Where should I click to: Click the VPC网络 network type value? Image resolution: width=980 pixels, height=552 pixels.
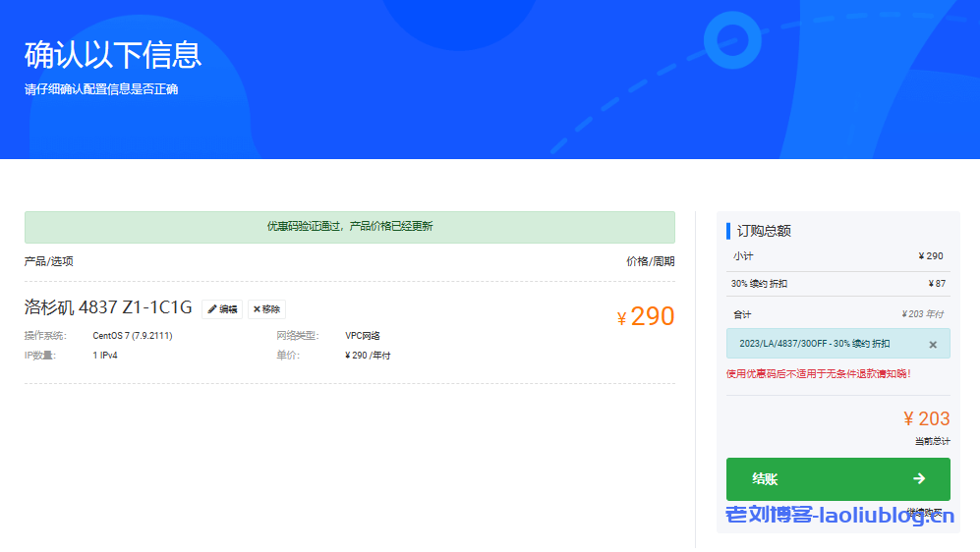(x=362, y=336)
